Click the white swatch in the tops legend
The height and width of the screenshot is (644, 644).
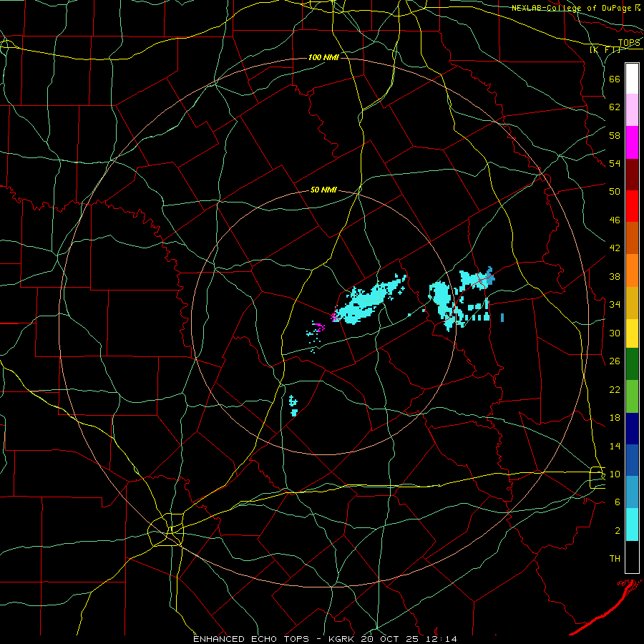[x=632, y=79]
